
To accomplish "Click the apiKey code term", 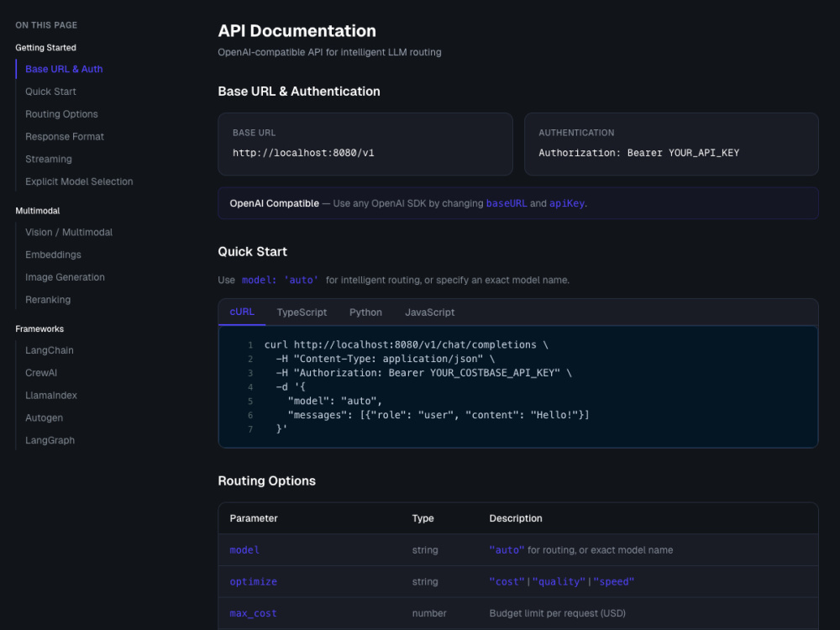I will click(567, 203).
